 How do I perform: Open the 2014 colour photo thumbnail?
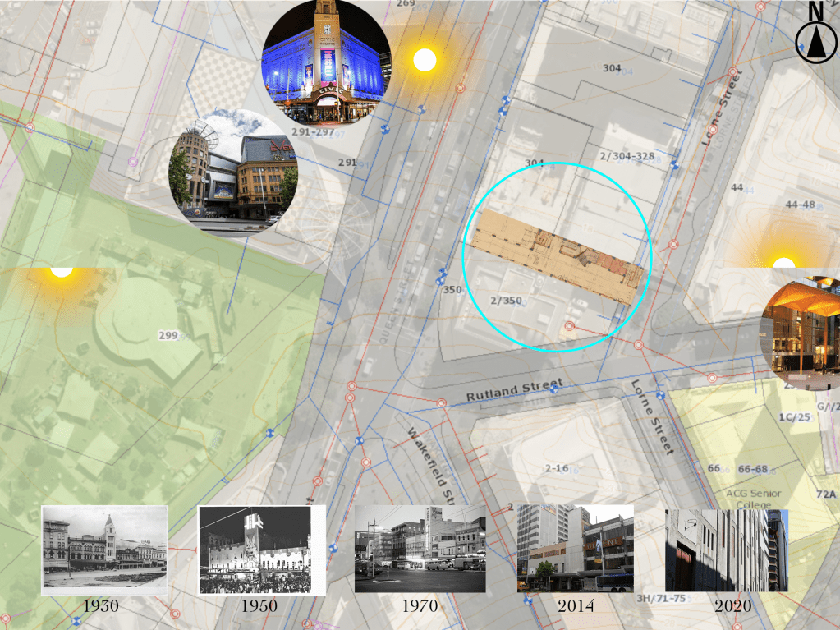pos(575,549)
